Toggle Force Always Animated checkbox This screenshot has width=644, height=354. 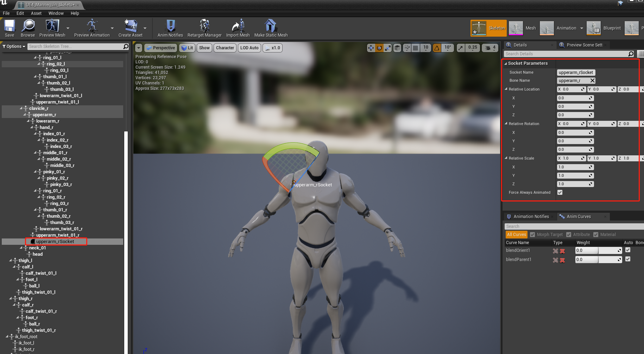point(560,192)
